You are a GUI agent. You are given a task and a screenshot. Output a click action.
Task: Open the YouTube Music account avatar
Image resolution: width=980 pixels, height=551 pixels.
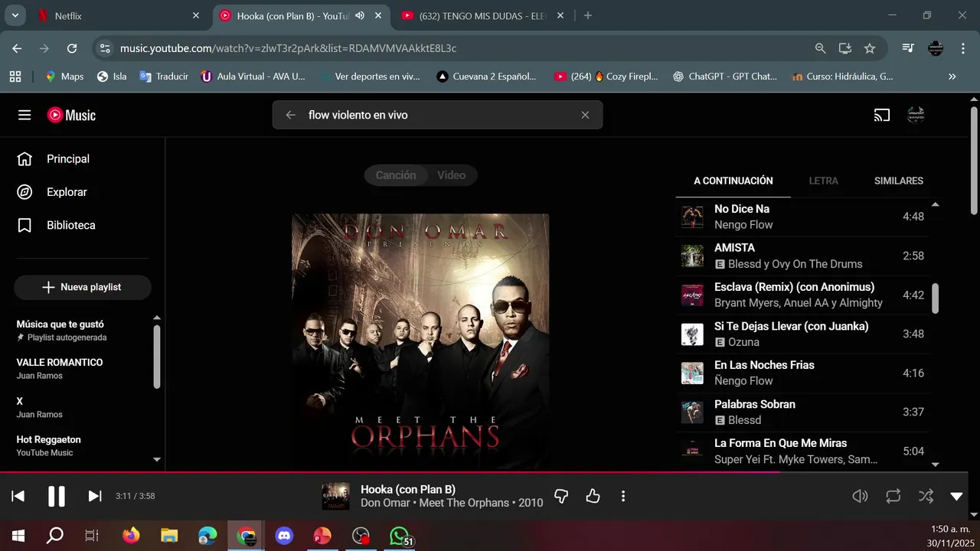pyautogui.click(x=916, y=115)
